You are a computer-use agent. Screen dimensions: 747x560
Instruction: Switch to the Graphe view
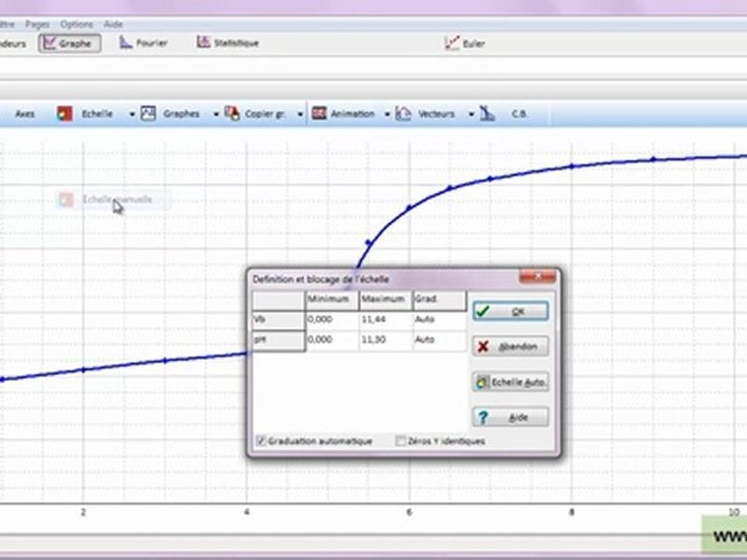(x=69, y=44)
